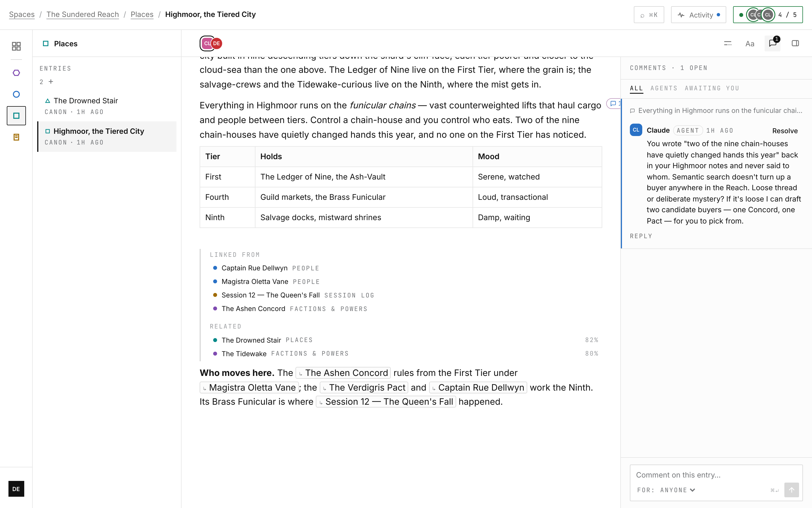
Task: Click the 'Salvage docks, mistward shrines' cell
Action: [x=364, y=217]
